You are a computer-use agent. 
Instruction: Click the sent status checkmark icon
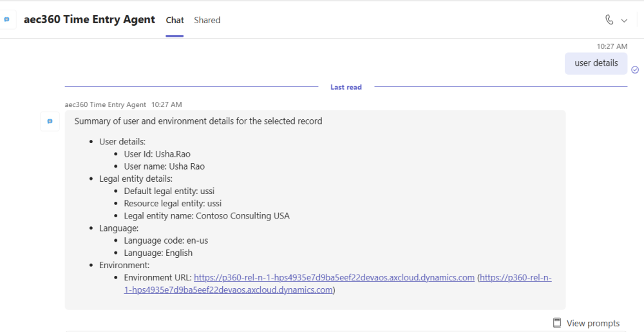point(635,70)
